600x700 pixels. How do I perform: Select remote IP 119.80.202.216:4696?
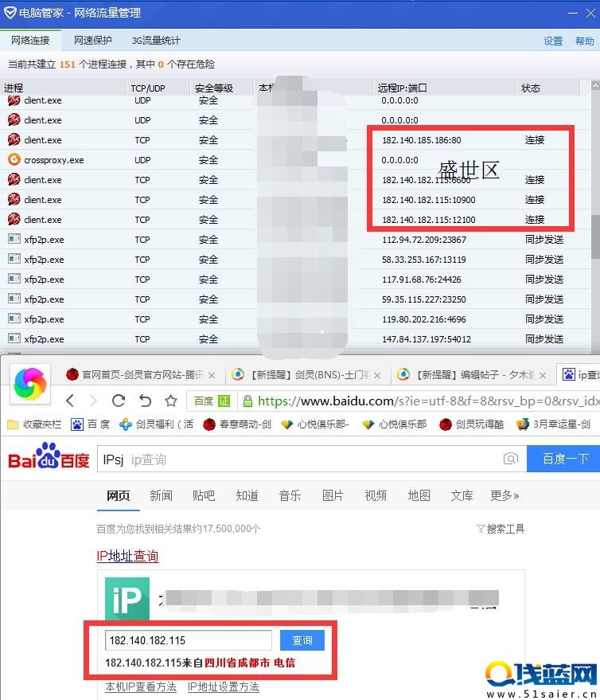click(x=424, y=319)
